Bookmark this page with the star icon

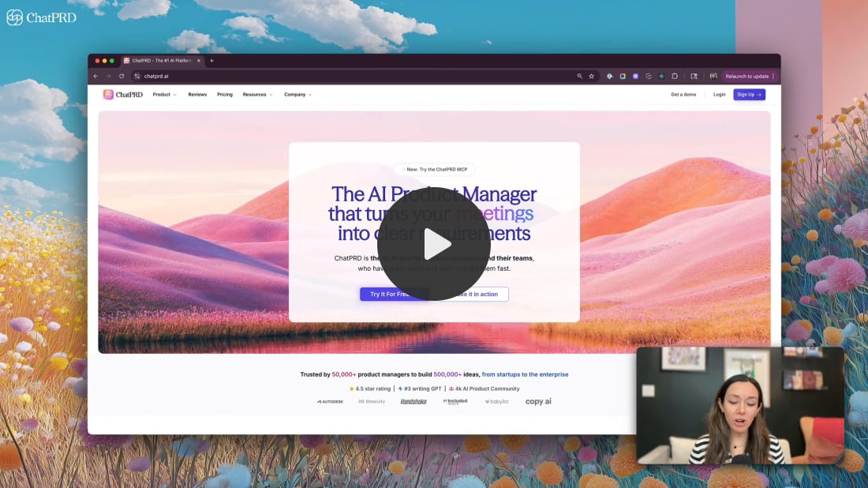[591, 76]
